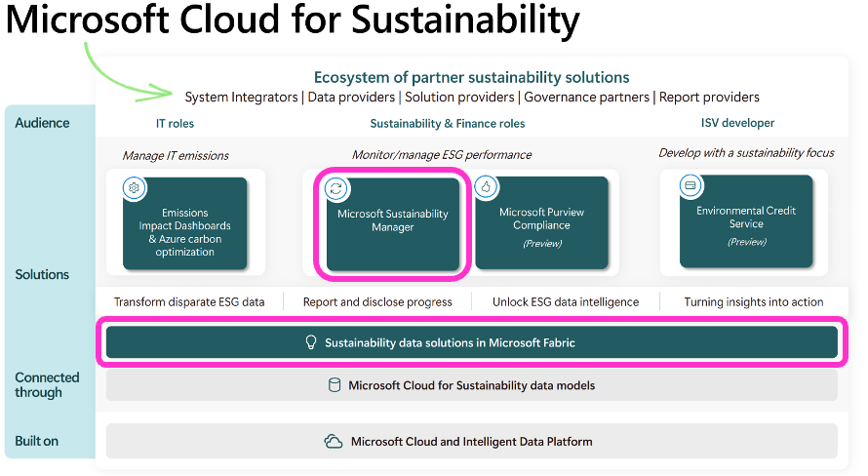Click the Microsoft Cloud for Sustainability data models bar
Screen dimensions: 868x476
(x=472, y=385)
